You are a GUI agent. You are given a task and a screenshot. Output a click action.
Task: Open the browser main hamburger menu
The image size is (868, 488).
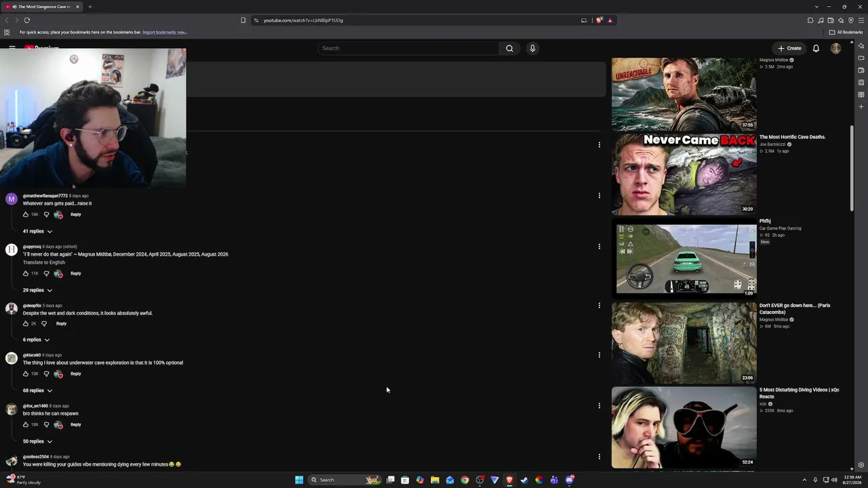tap(861, 20)
